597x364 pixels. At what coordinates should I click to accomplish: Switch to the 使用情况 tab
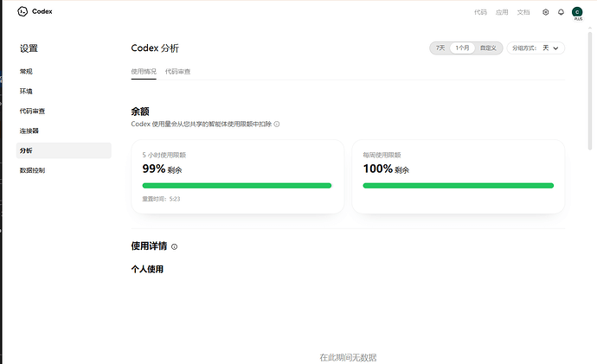click(x=144, y=72)
